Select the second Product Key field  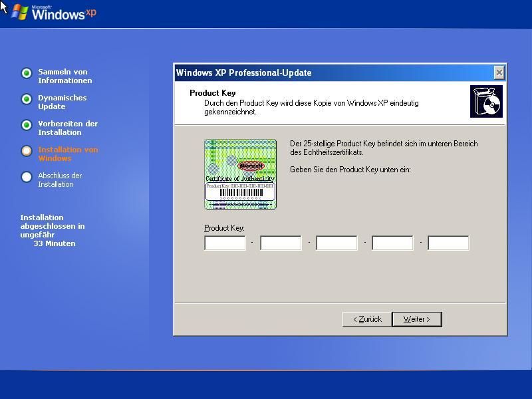pos(281,243)
